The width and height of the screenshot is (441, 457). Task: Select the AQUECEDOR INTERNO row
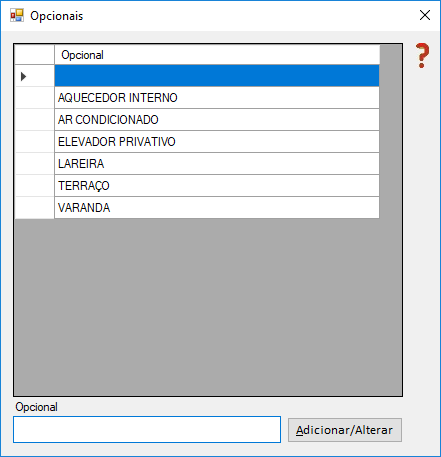217,98
